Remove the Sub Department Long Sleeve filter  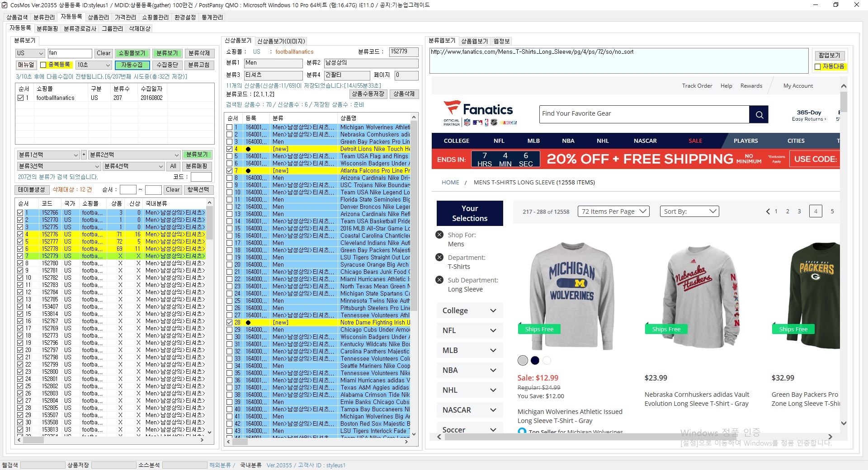click(439, 280)
